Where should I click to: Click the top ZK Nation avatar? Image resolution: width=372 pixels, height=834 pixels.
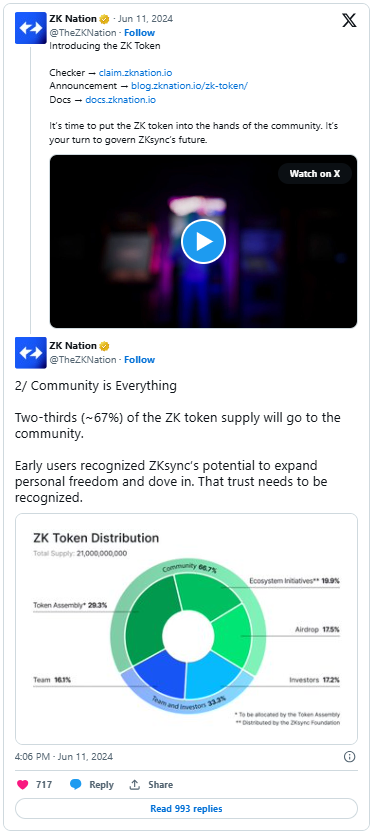point(30,28)
